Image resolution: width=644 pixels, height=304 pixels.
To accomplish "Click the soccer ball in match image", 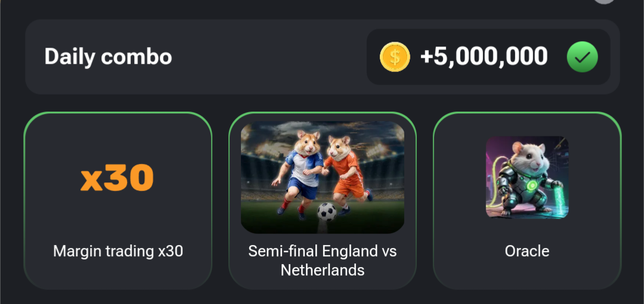I will coord(326,212).
